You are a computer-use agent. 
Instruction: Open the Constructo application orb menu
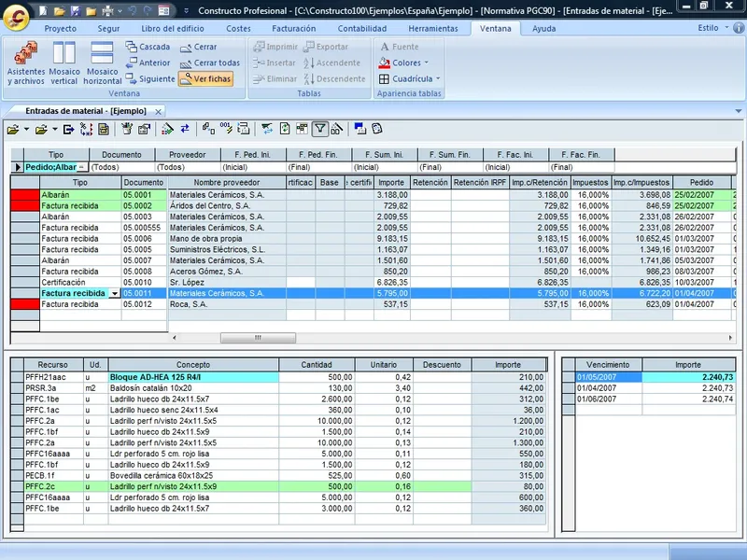16,18
